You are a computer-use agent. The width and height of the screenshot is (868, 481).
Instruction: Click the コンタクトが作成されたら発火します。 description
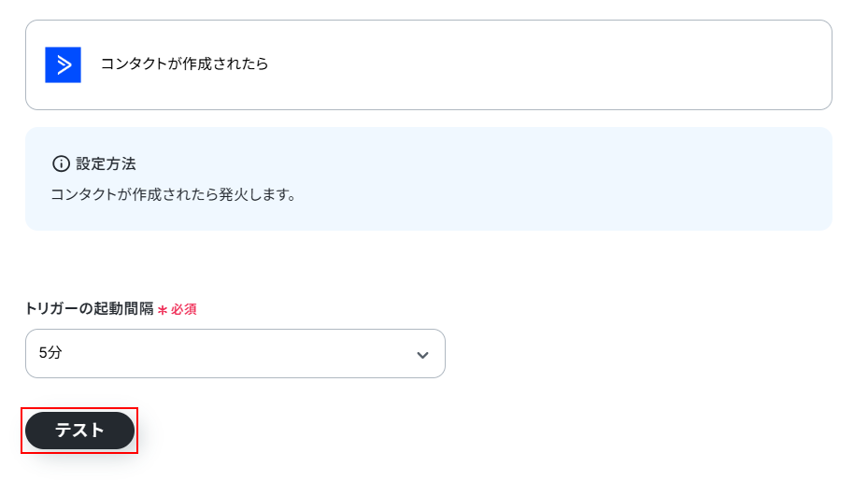tap(173, 195)
